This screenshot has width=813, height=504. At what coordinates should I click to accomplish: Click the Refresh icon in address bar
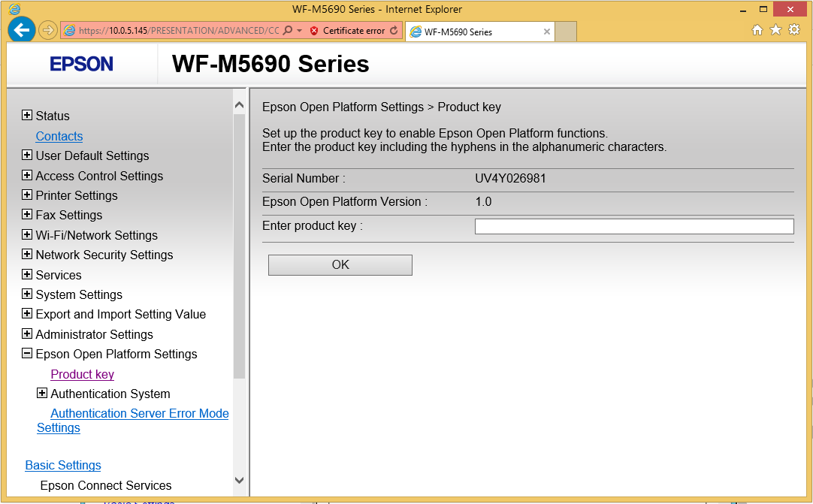(x=394, y=31)
